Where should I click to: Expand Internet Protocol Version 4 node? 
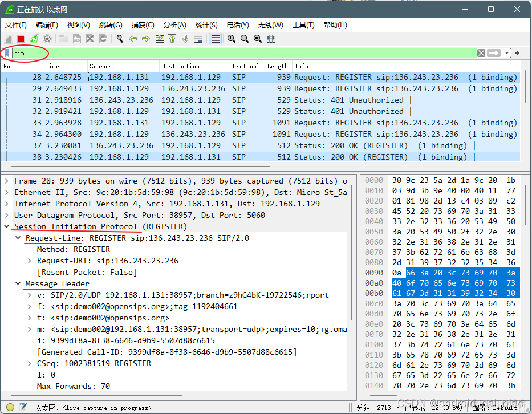(x=6, y=204)
